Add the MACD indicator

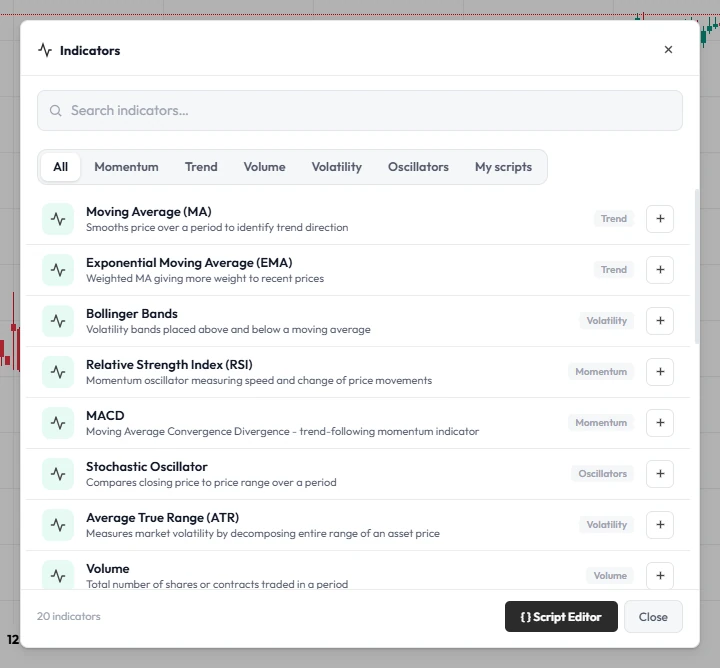(x=660, y=423)
